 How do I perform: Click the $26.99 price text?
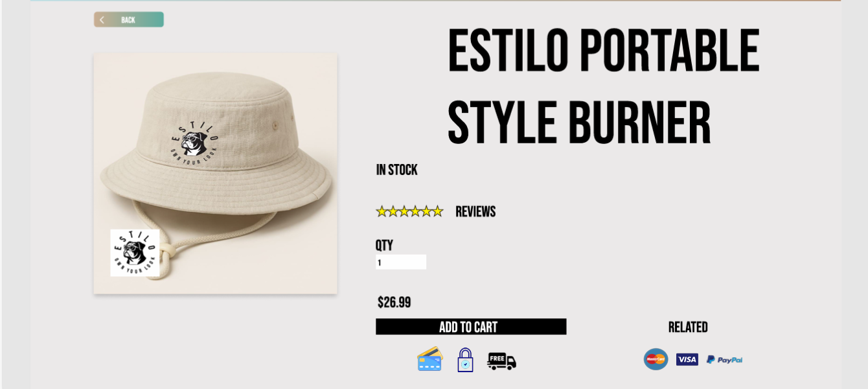click(394, 302)
